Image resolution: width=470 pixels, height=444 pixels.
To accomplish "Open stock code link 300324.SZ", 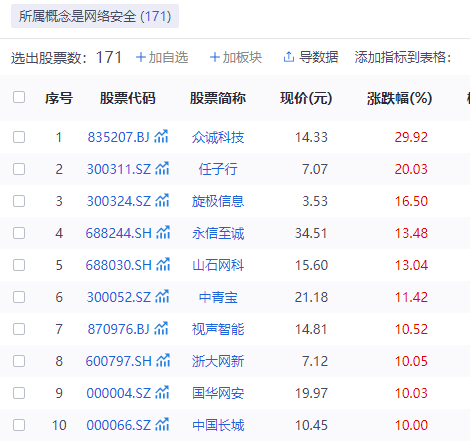I will [119, 201].
